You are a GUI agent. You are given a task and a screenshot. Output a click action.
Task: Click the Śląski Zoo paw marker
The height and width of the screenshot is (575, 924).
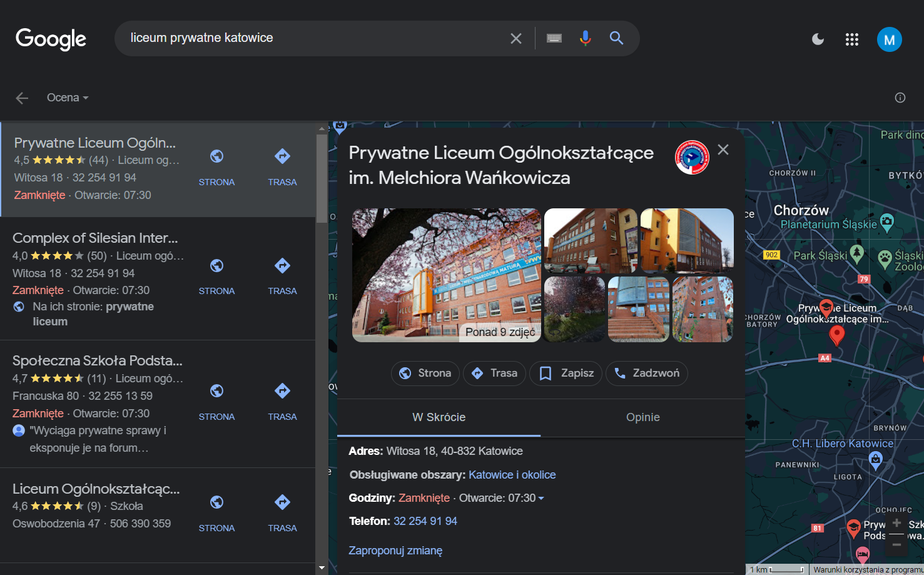point(885,258)
